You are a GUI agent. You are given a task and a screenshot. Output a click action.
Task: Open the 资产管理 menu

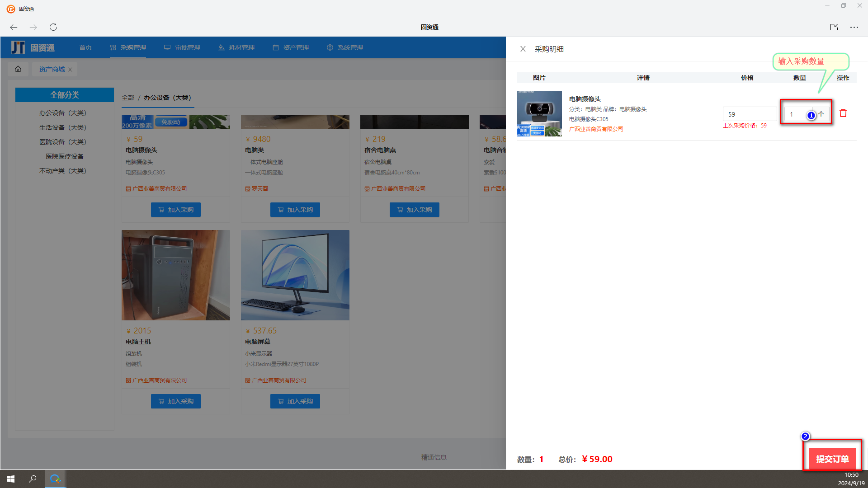(291, 47)
